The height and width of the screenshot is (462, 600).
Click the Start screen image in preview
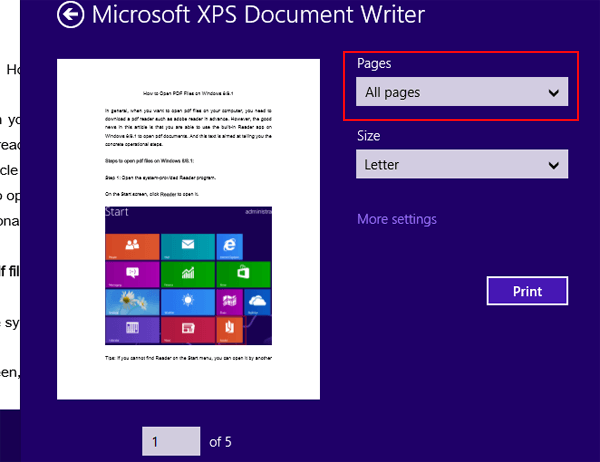pos(188,276)
